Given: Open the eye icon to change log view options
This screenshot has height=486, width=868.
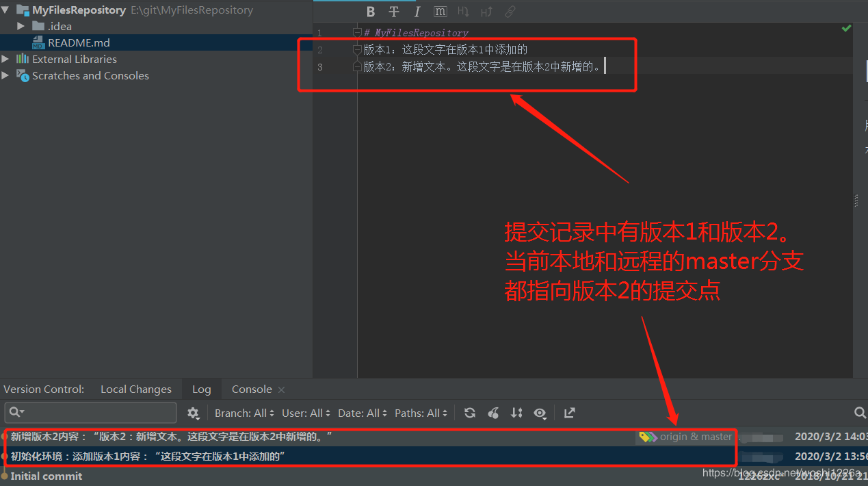Looking at the screenshot, I should pyautogui.click(x=540, y=413).
